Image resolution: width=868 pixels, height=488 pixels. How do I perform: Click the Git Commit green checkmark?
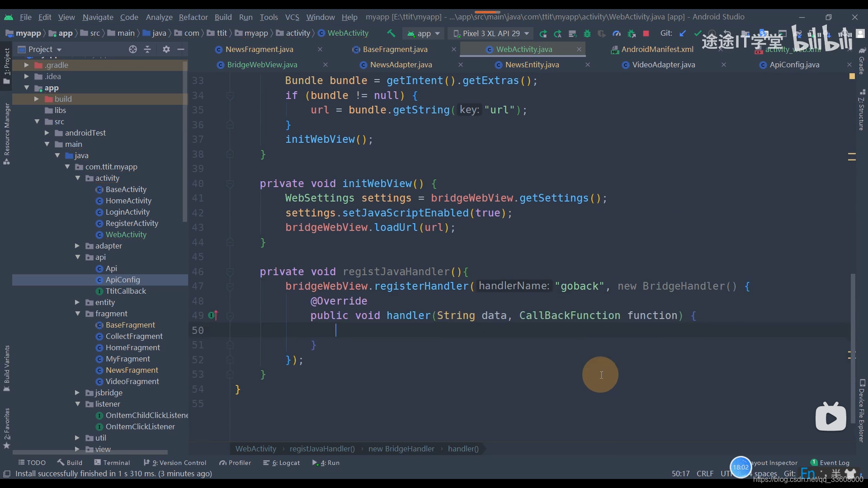[698, 33]
